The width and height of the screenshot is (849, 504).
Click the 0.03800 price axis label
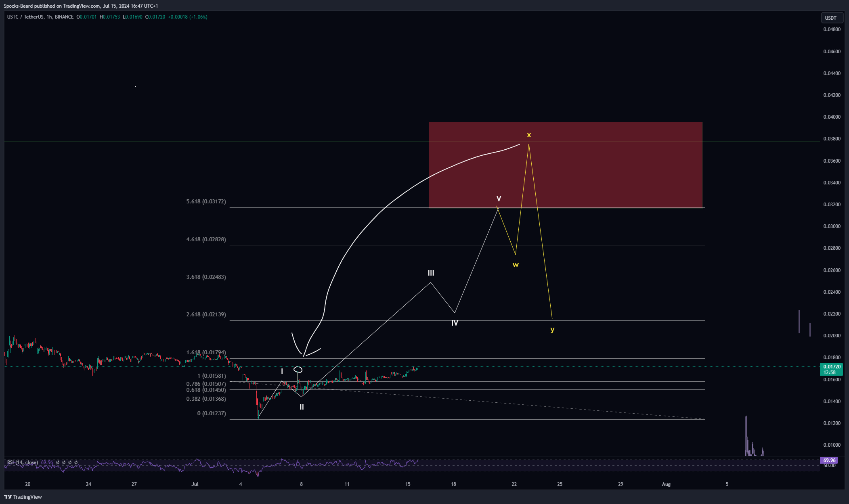tap(832, 139)
